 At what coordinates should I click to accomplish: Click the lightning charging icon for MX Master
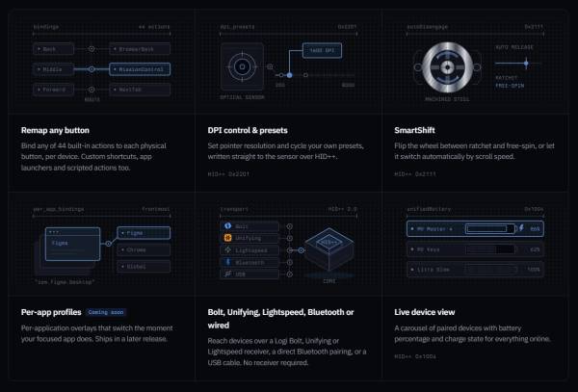[x=521, y=228]
